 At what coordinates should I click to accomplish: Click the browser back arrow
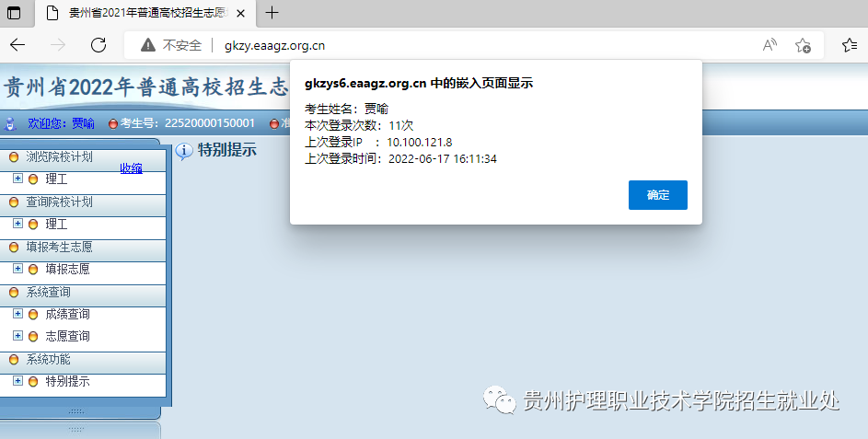(x=17, y=45)
